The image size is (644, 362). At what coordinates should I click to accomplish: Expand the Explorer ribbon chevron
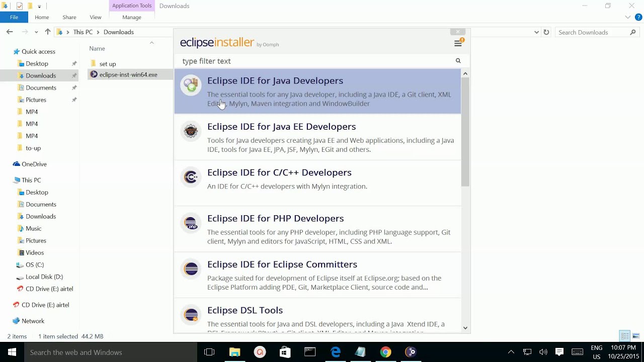pos(627,17)
